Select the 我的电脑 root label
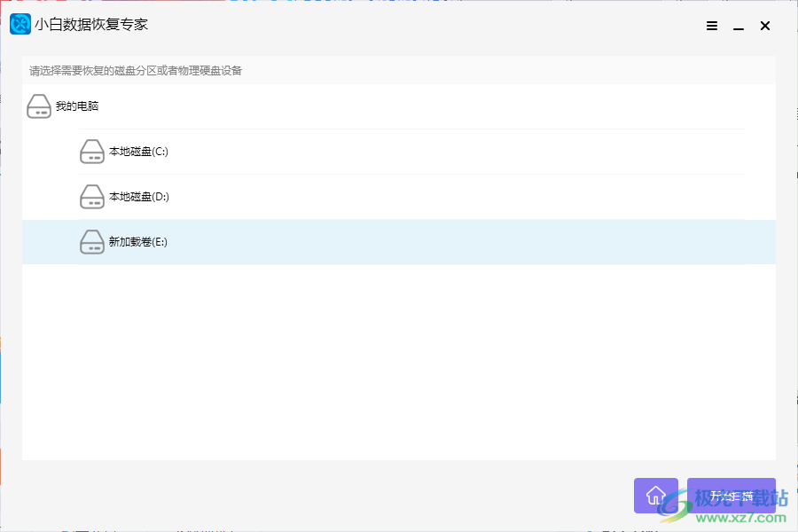Image resolution: width=798 pixels, height=532 pixels. (77, 106)
